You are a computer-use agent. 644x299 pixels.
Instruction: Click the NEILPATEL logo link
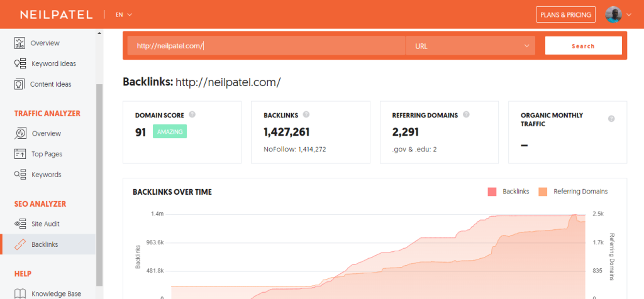(x=56, y=14)
